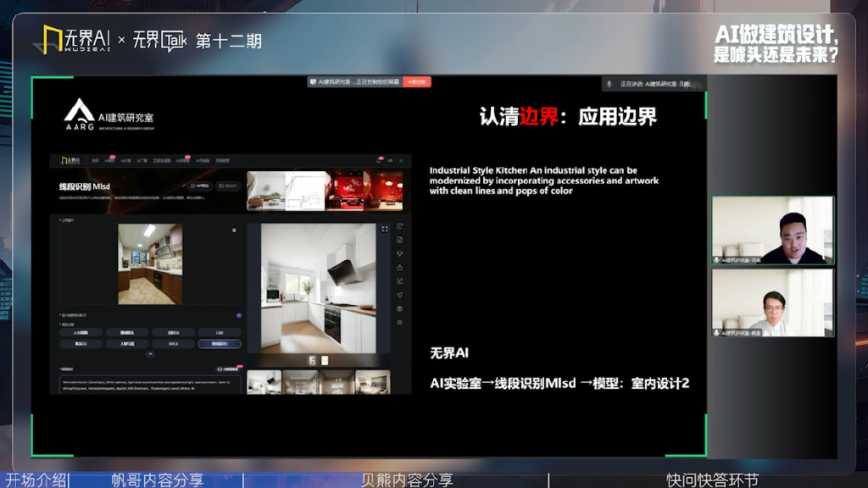Select the SD1.5 model button

173,344
